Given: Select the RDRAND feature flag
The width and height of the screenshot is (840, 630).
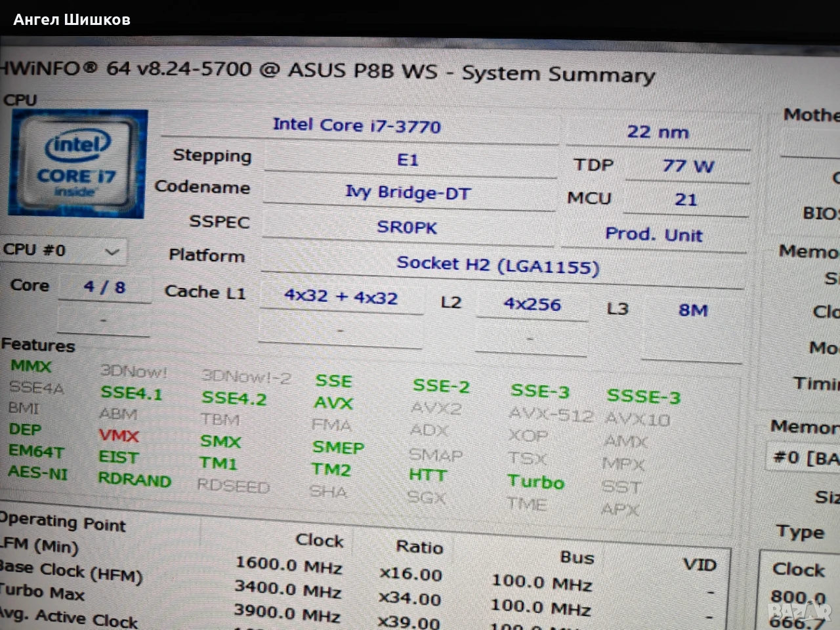Looking at the screenshot, I should [x=135, y=479].
